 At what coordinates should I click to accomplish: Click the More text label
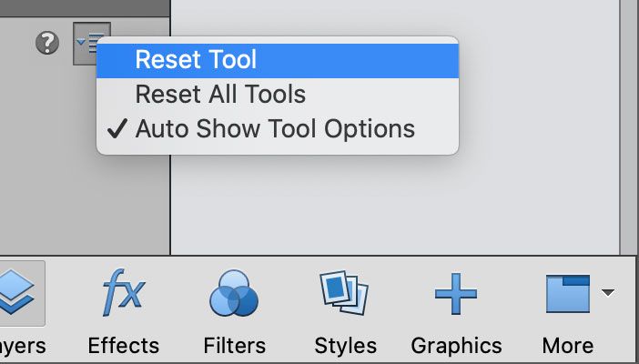[x=567, y=346]
